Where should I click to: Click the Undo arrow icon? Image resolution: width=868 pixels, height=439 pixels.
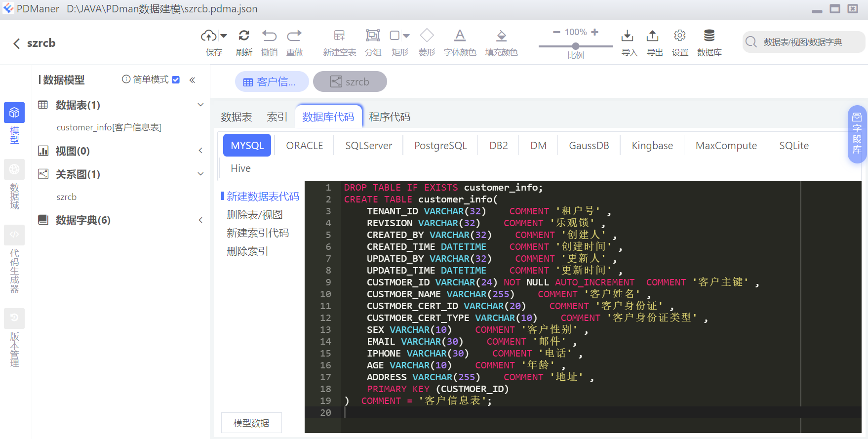point(269,36)
